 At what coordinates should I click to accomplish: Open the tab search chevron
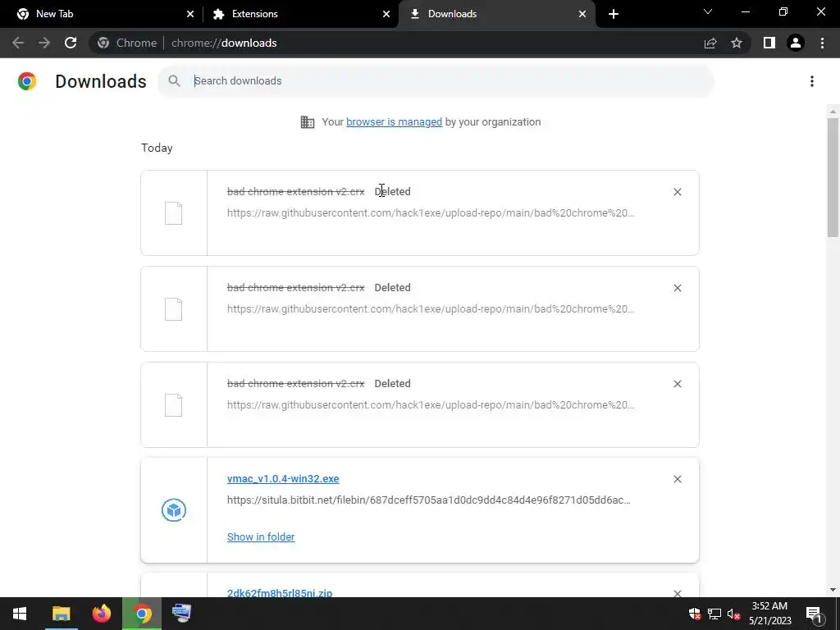point(708,11)
